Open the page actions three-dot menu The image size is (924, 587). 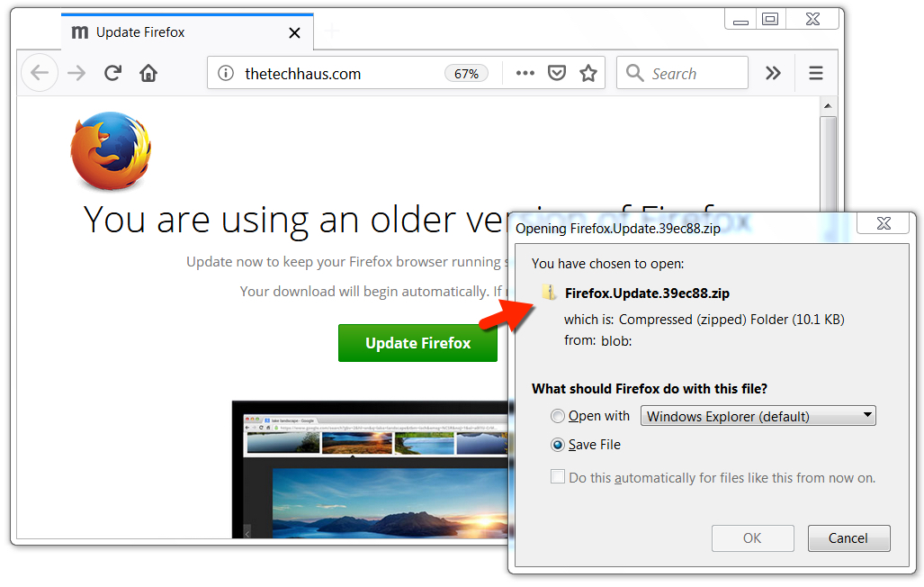click(x=525, y=73)
